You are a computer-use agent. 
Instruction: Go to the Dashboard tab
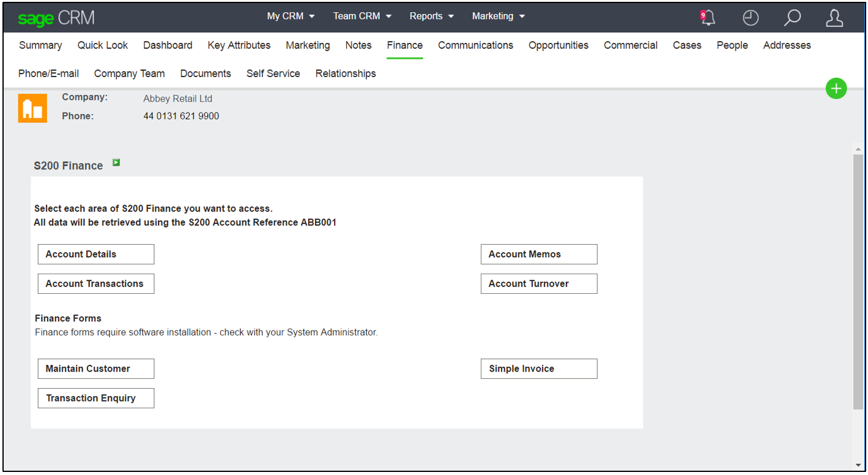tap(168, 45)
